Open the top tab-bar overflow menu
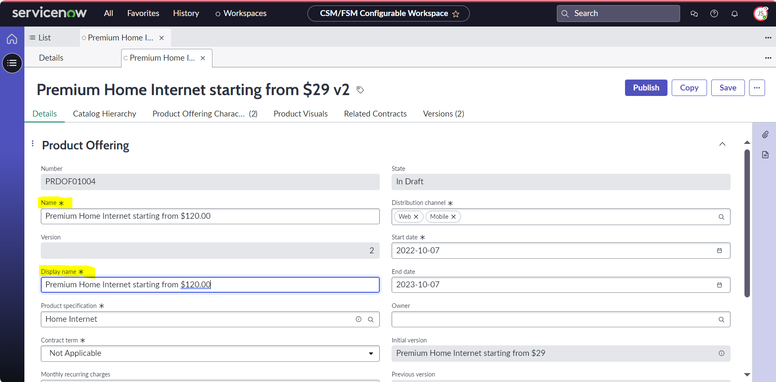Screen dimensions: 776x382 pyautogui.click(x=768, y=38)
